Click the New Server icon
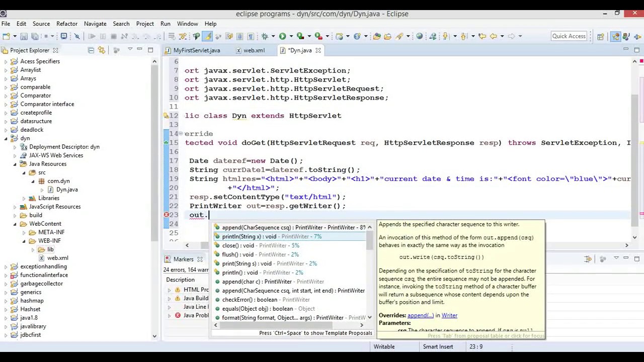Screen dimensions: 644x362 pos(340,36)
